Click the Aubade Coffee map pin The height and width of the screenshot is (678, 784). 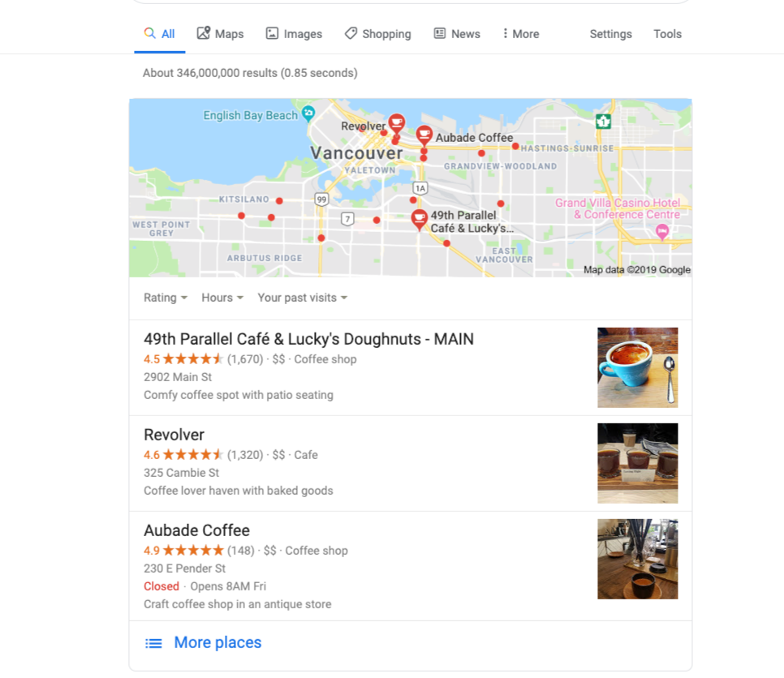pos(424,135)
